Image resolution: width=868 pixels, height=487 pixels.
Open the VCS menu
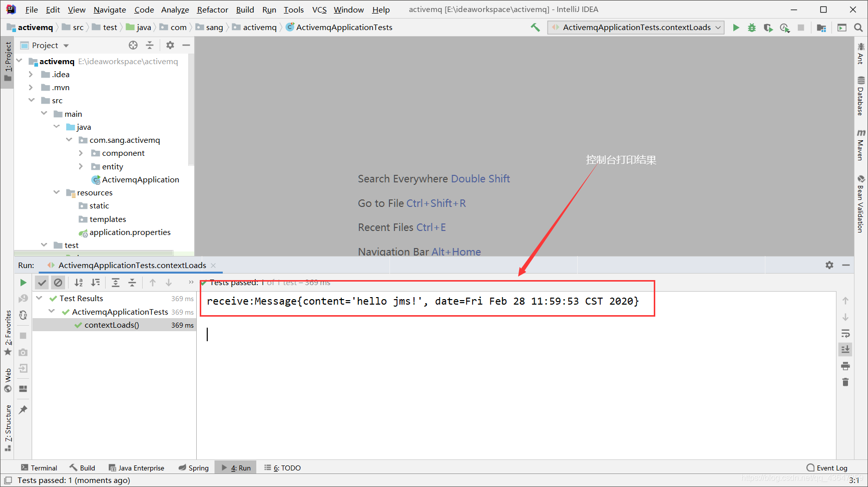pyautogui.click(x=319, y=10)
